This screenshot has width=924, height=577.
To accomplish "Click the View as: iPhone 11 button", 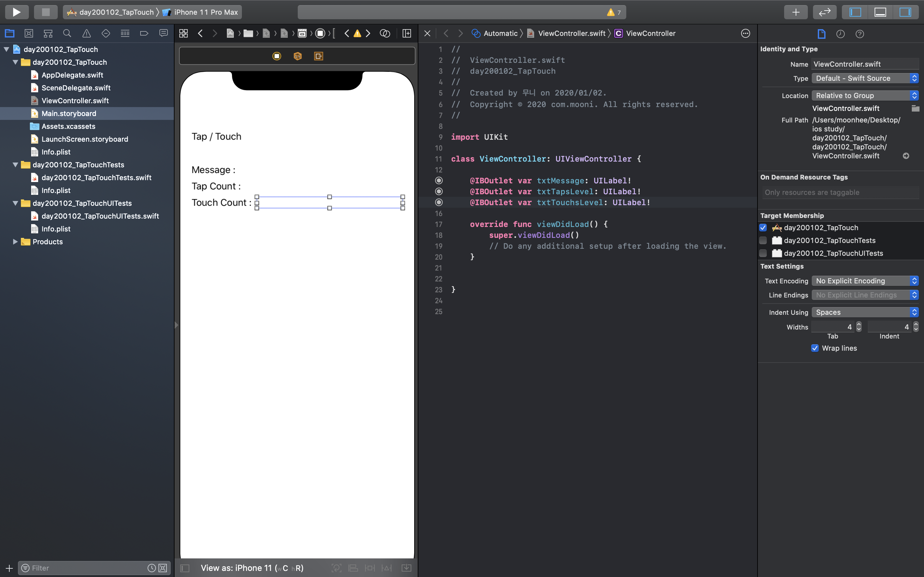I will pos(252,568).
